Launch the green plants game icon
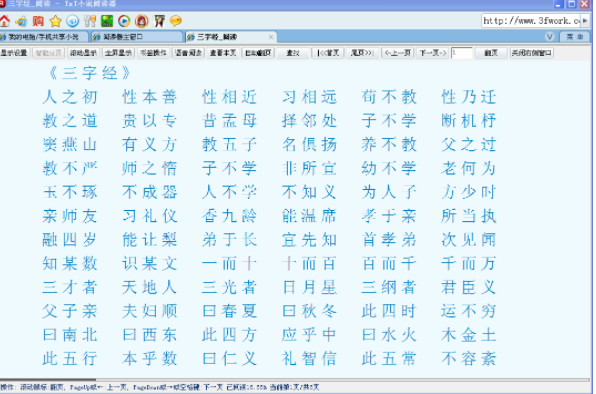The image size is (596, 394). pyautogui.click(x=107, y=21)
